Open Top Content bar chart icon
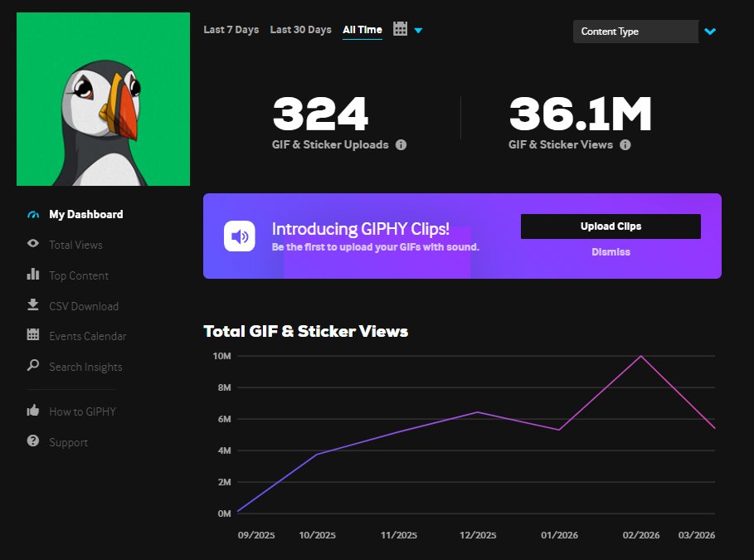 [33, 275]
